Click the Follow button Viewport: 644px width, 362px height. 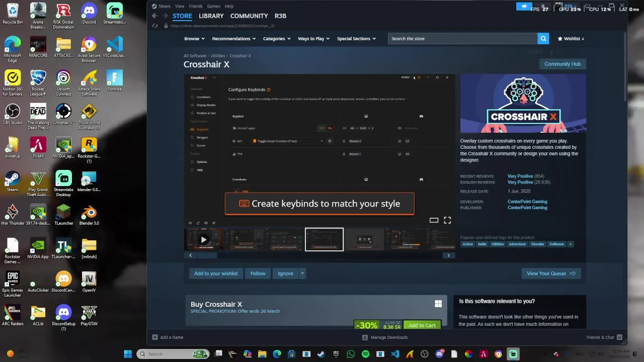point(258,274)
